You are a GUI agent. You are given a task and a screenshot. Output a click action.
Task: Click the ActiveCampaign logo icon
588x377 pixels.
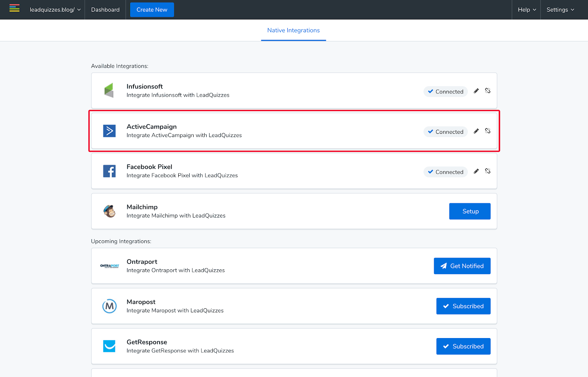[x=109, y=131]
